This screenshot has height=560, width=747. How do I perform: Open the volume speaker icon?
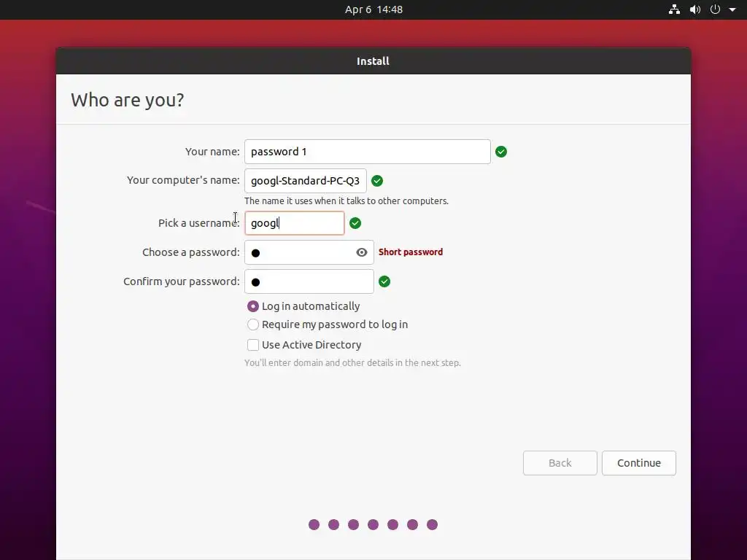point(695,9)
